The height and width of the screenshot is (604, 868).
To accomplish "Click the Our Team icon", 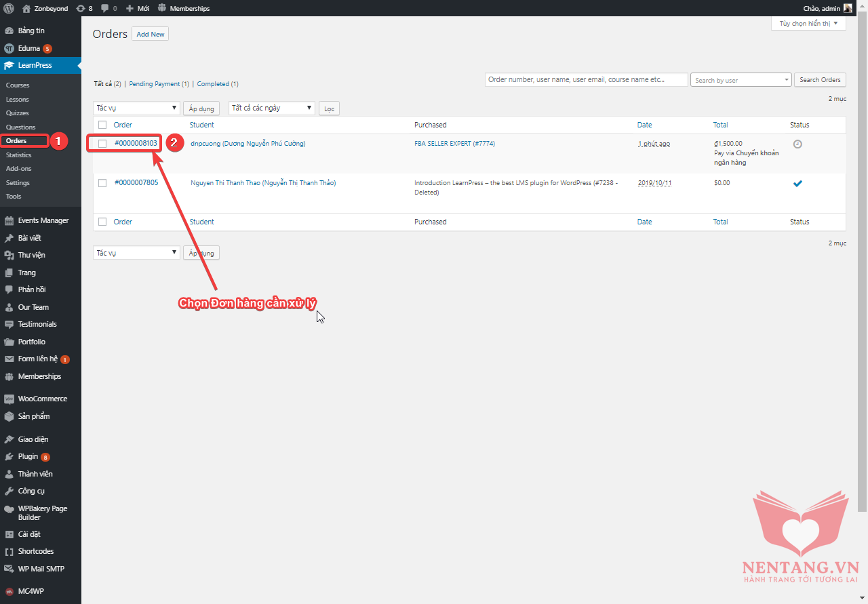I will 9,307.
